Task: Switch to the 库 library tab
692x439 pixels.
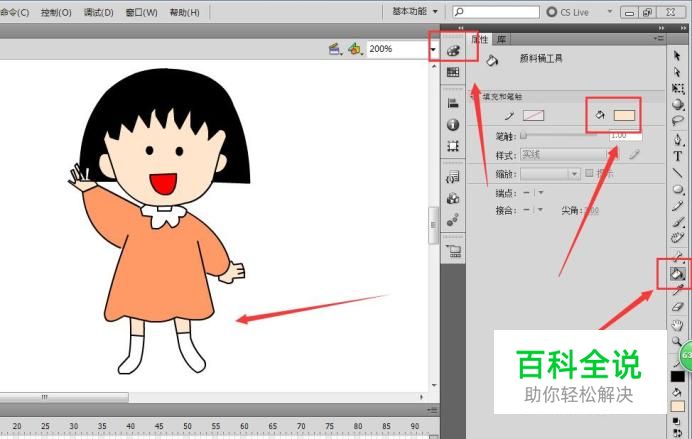Action: [501, 39]
